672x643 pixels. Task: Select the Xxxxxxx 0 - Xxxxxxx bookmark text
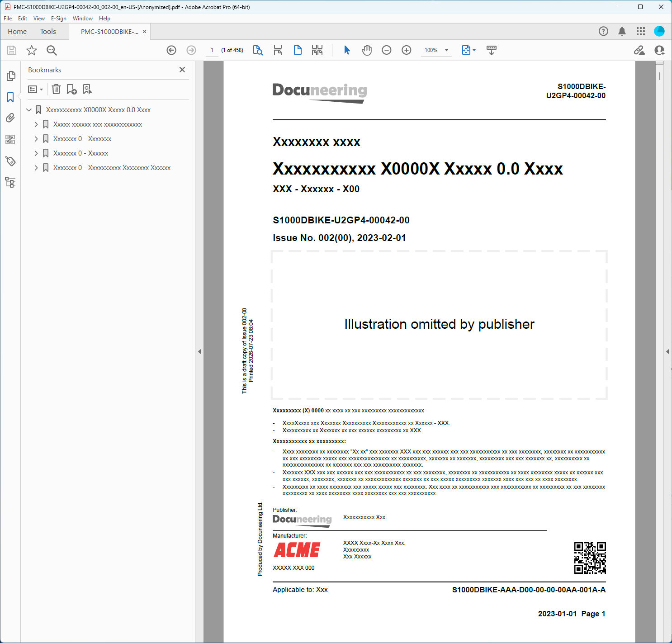[x=82, y=139]
